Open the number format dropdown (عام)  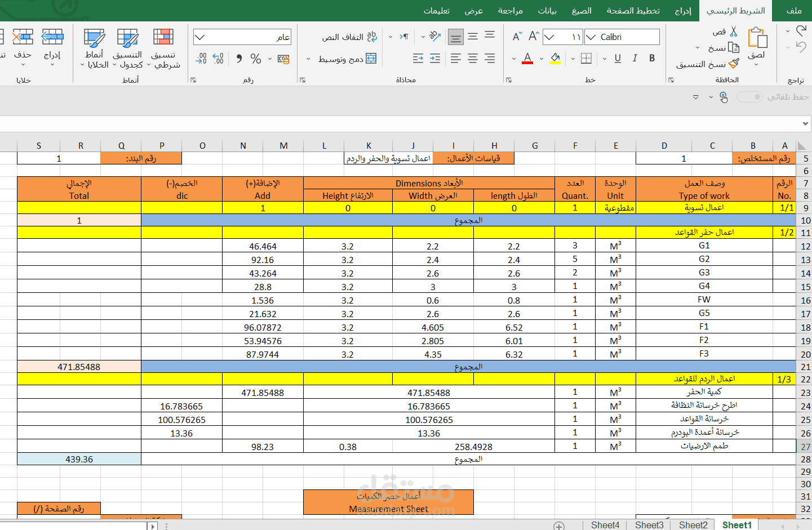(x=199, y=37)
